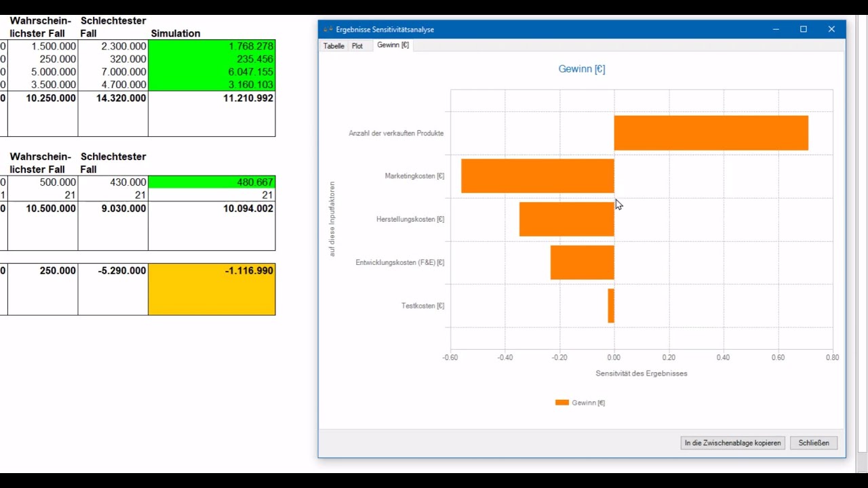Click the Entwicklungskosten (F&E) bar

583,262
